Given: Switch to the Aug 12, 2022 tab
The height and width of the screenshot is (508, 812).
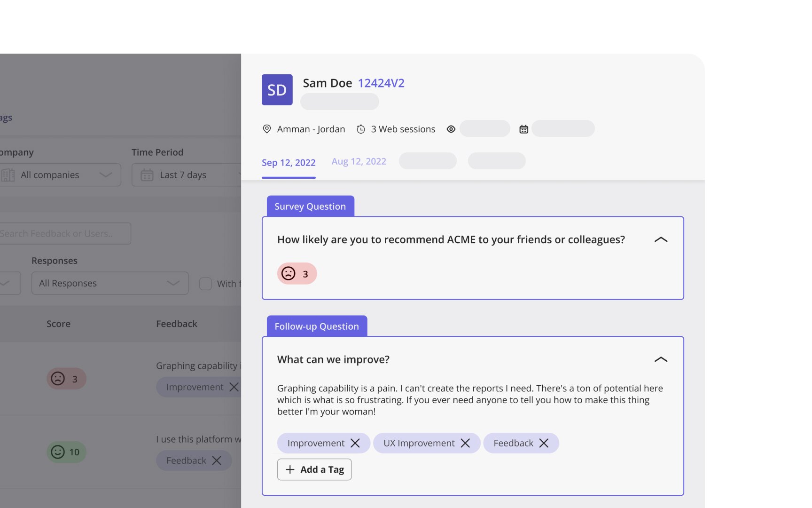Looking at the screenshot, I should coord(359,161).
